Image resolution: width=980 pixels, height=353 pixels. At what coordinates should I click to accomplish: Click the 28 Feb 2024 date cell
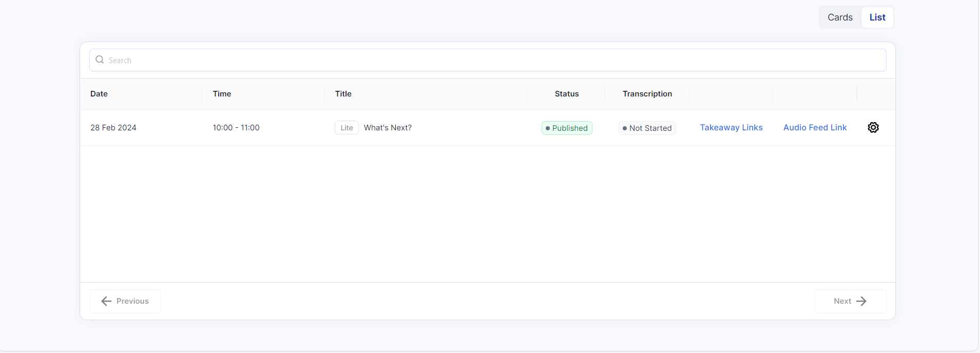pos(113,128)
